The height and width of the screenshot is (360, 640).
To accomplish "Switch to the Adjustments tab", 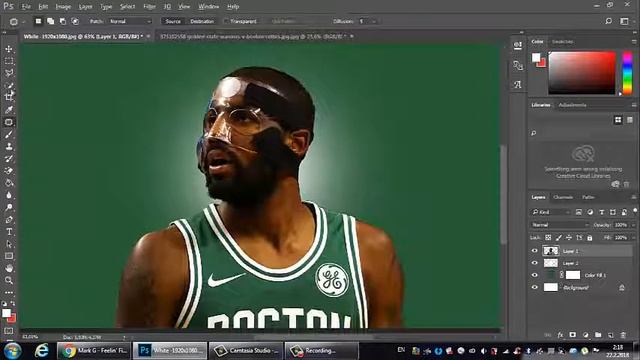I will pos(572,105).
